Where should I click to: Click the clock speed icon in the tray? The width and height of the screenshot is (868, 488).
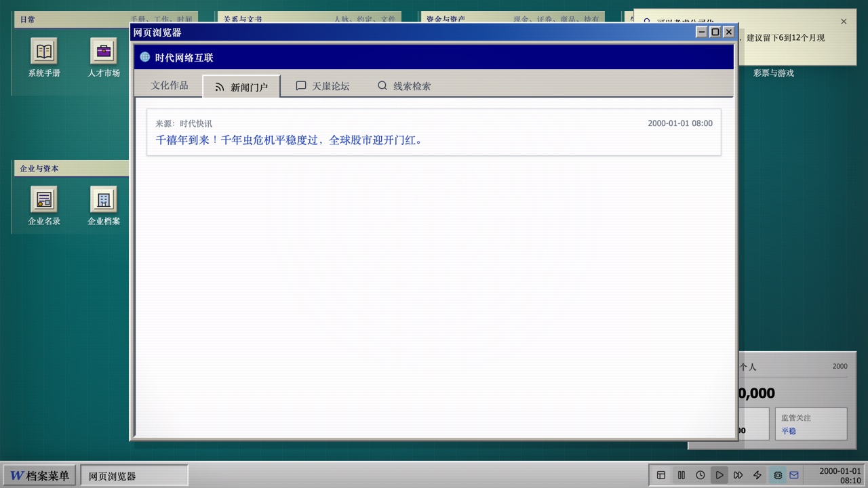(x=701, y=475)
